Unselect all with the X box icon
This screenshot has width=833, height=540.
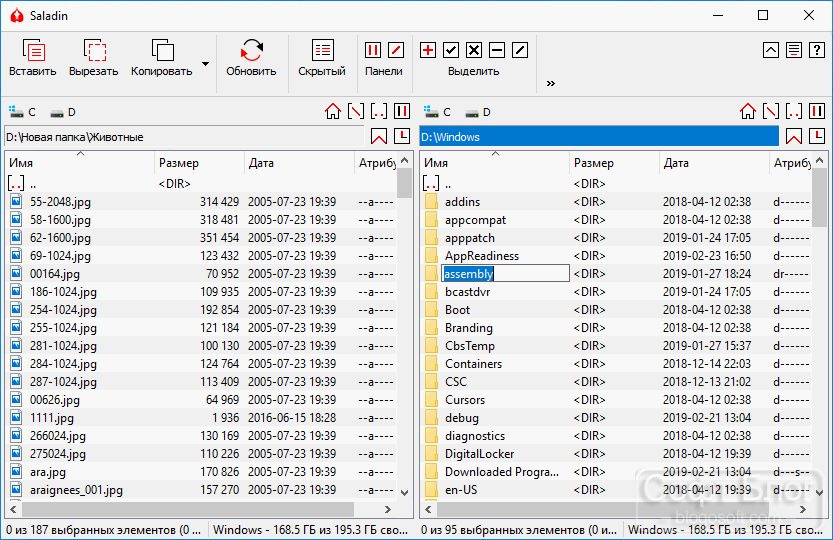474,50
